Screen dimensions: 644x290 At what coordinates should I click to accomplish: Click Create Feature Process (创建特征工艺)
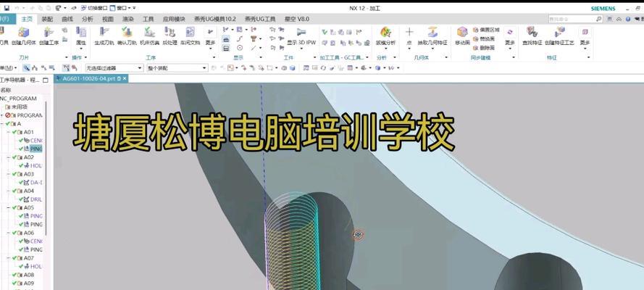pyautogui.click(x=559, y=36)
